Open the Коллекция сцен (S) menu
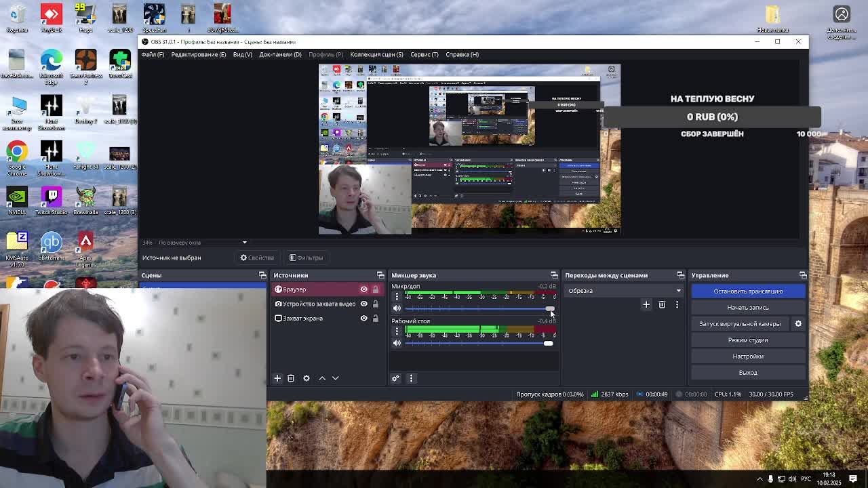The width and height of the screenshot is (868, 488). pos(376,54)
